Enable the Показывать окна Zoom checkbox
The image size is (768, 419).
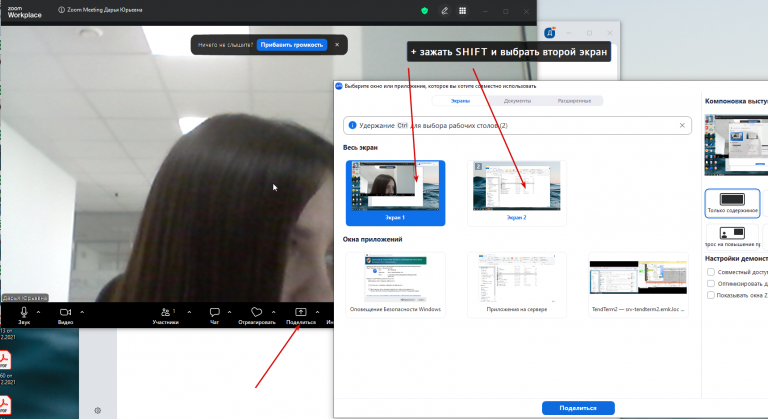[711, 295]
